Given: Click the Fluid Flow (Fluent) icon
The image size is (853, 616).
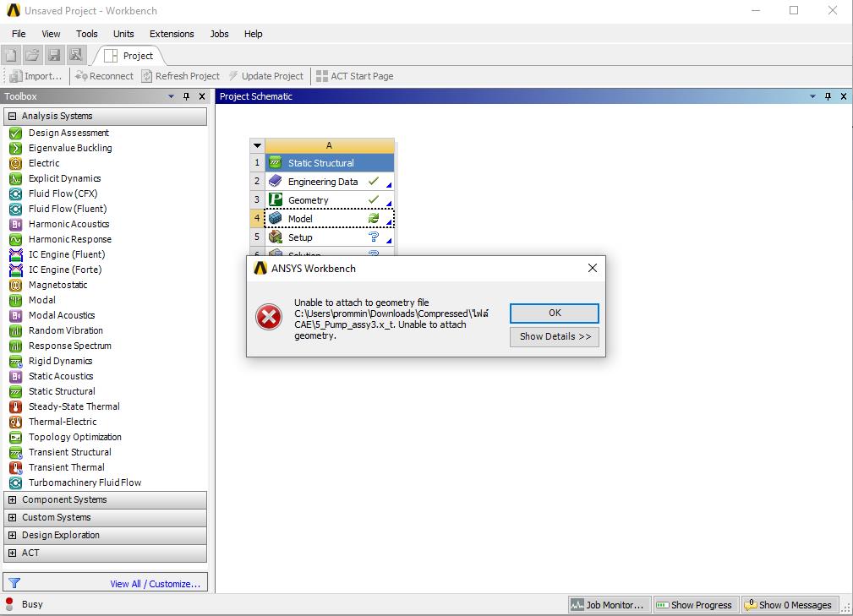Looking at the screenshot, I should (x=16, y=209).
